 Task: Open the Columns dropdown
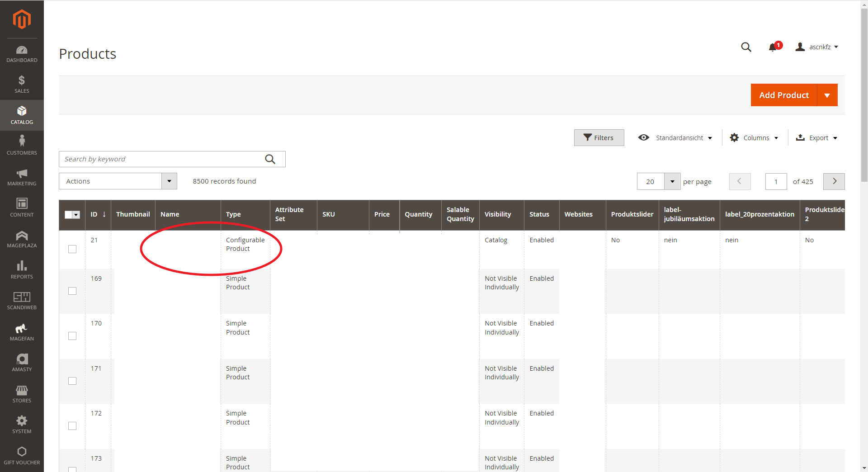click(x=754, y=138)
